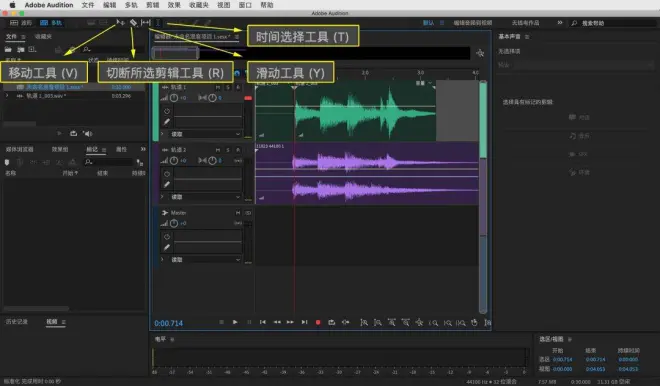Open the 多轨 menu
660x386 pixels.
click(131, 5)
